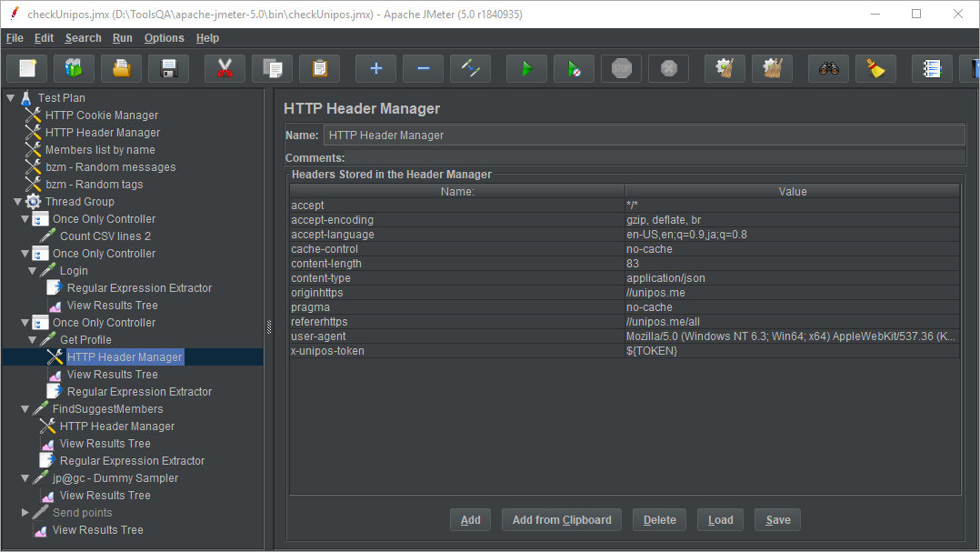Collapse the Get Profile sampler node

[33, 340]
